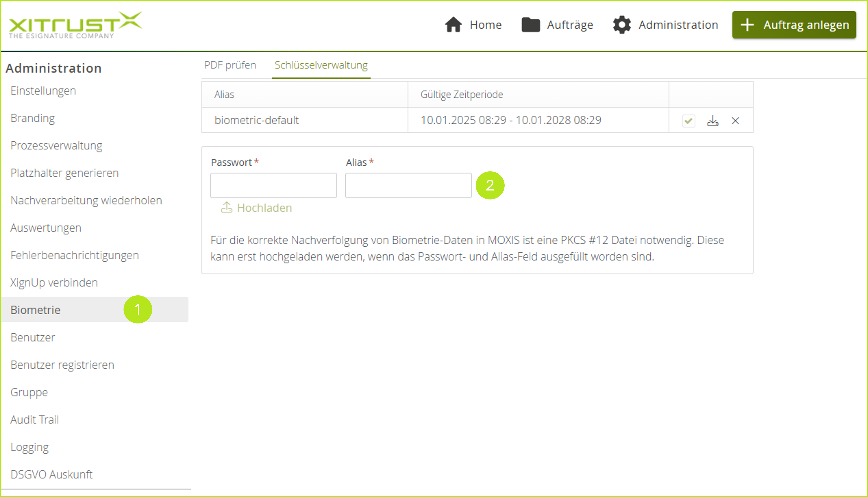Toggle the biometric-default active checkbox
Image resolution: width=868 pixels, height=497 pixels.
689,121
